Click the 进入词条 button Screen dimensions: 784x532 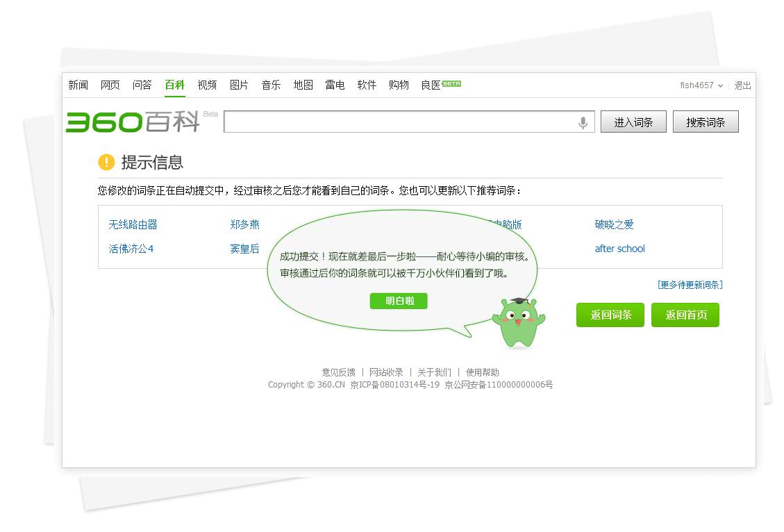point(633,122)
